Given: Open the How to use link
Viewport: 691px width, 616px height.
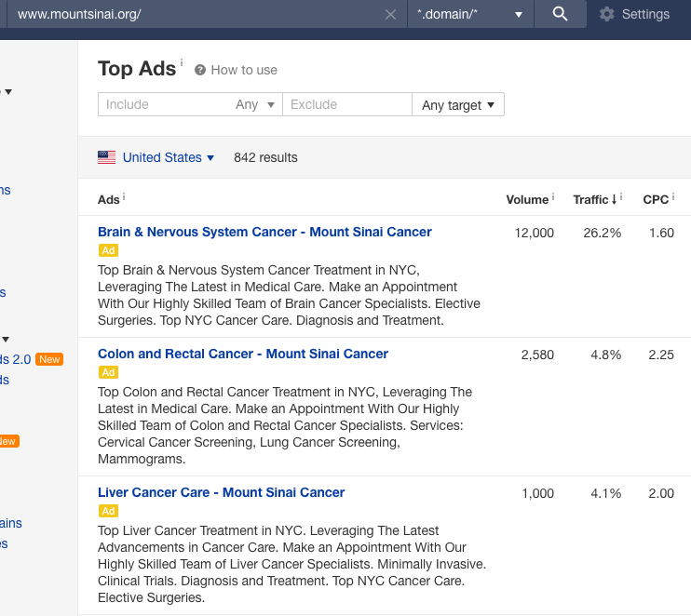Looking at the screenshot, I should (244, 70).
